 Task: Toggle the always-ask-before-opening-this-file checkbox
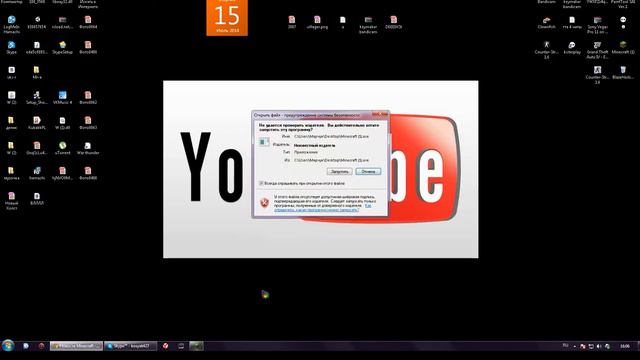coord(261,184)
